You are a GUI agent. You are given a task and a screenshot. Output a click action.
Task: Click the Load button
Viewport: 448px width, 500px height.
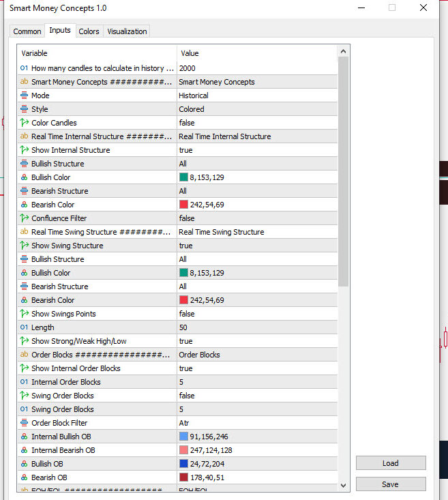pyautogui.click(x=391, y=462)
